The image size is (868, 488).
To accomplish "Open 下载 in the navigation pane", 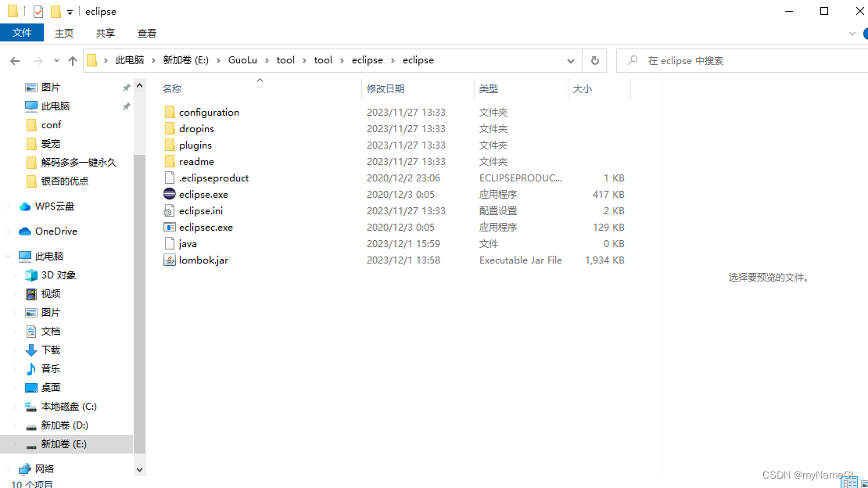I will click(43, 350).
